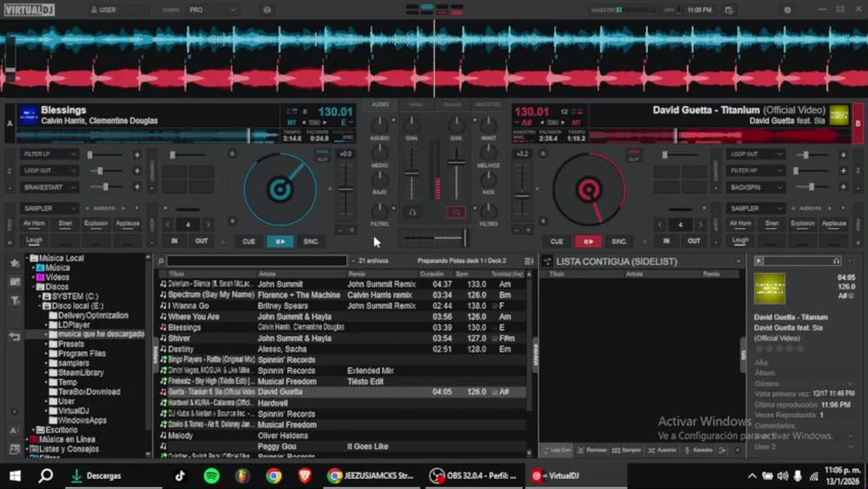Screen dimensions: 868x489
Task: Click browser back arrow icon
Action: tap(14, 337)
